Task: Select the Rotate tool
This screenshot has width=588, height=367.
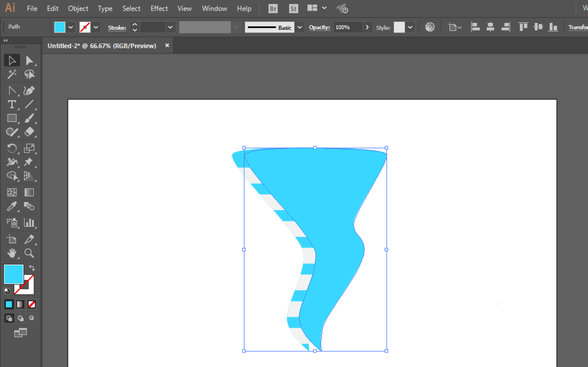Action: tap(12, 148)
